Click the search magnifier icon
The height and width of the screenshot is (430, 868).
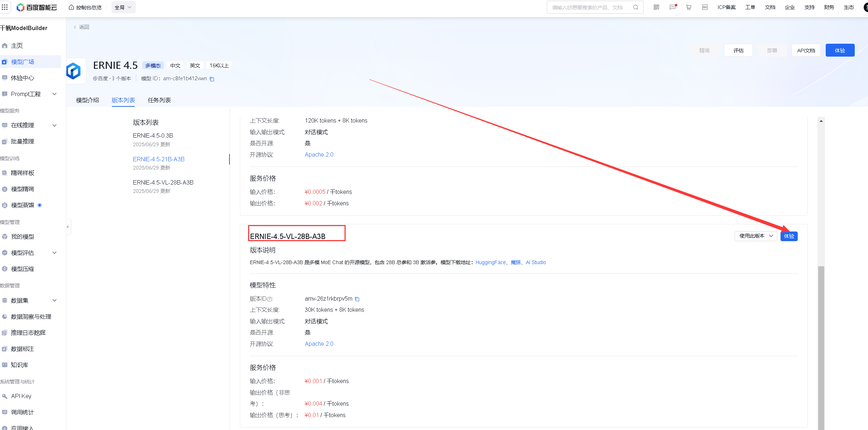point(636,7)
